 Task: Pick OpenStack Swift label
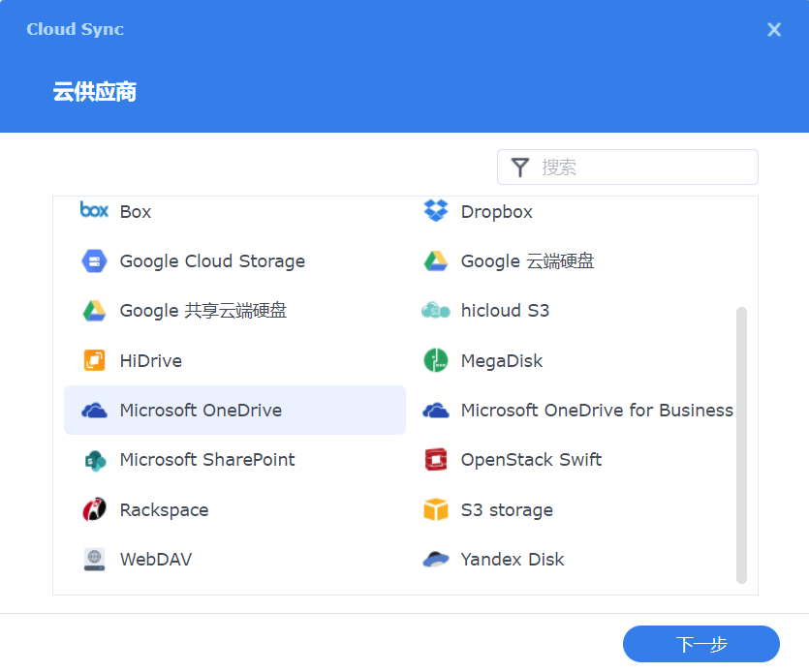[x=531, y=460]
